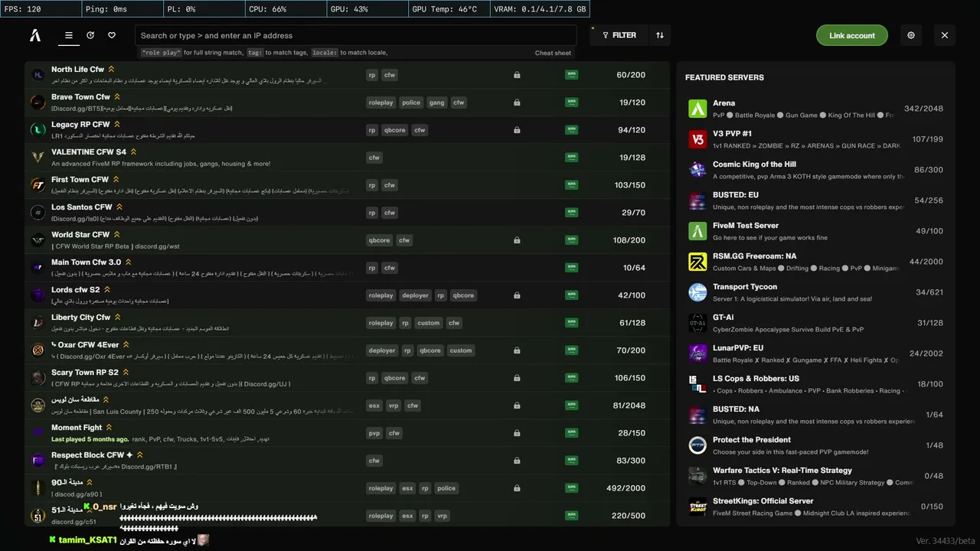The height and width of the screenshot is (551, 980).
Task: Select the pvp tag on Moment Fight
Action: click(x=374, y=433)
